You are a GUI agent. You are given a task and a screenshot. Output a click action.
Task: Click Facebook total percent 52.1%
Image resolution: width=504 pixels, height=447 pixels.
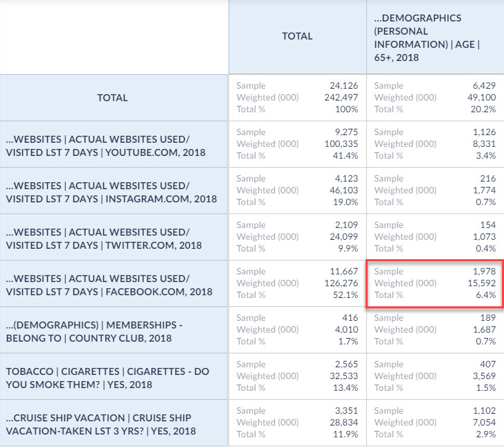(x=345, y=295)
